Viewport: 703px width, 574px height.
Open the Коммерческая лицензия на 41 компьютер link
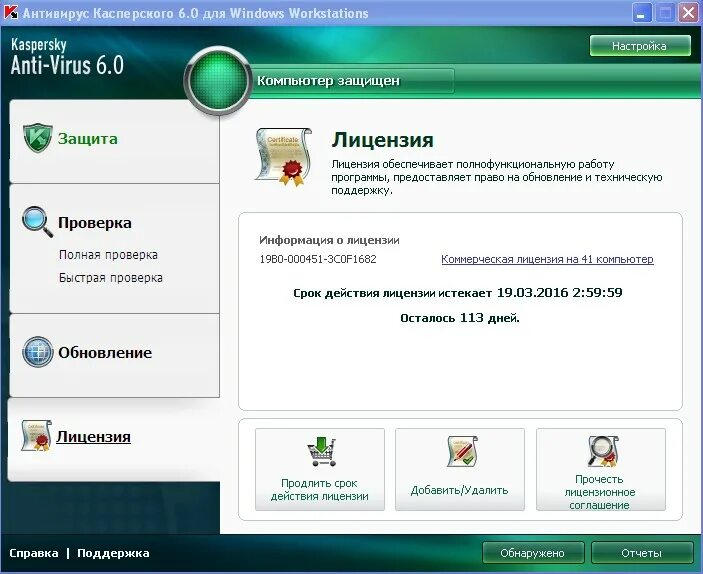click(547, 259)
